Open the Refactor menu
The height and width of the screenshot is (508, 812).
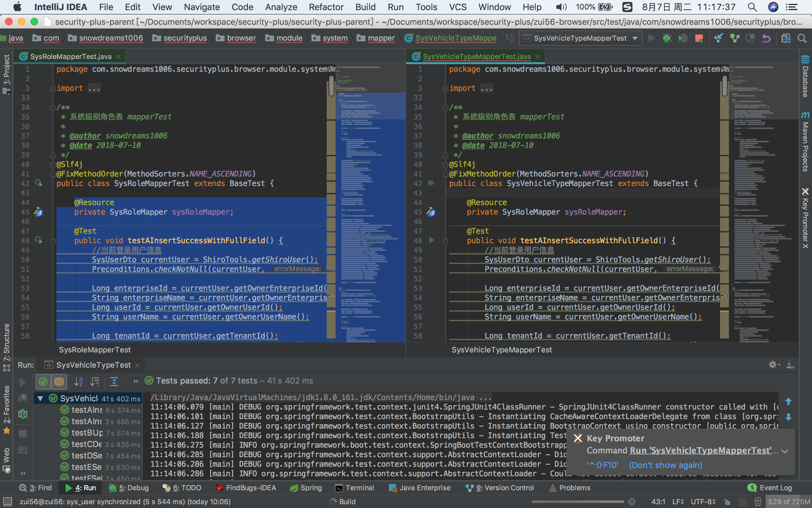(x=326, y=7)
